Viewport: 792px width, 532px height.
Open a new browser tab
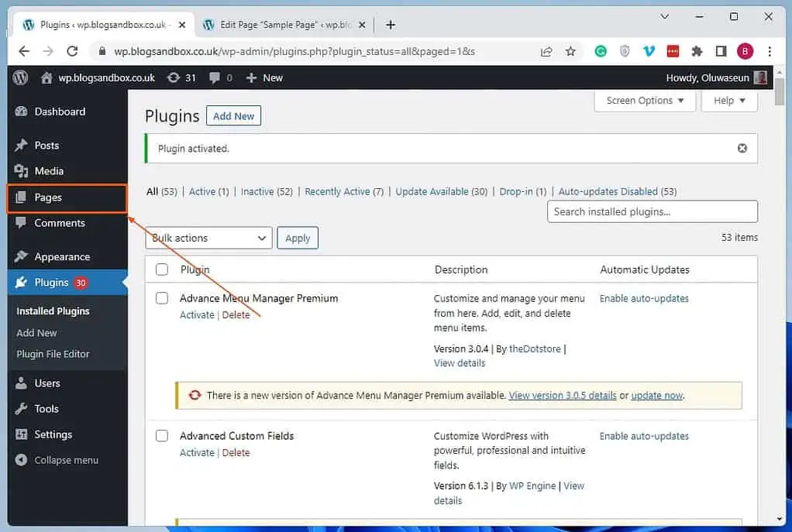click(391, 25)
